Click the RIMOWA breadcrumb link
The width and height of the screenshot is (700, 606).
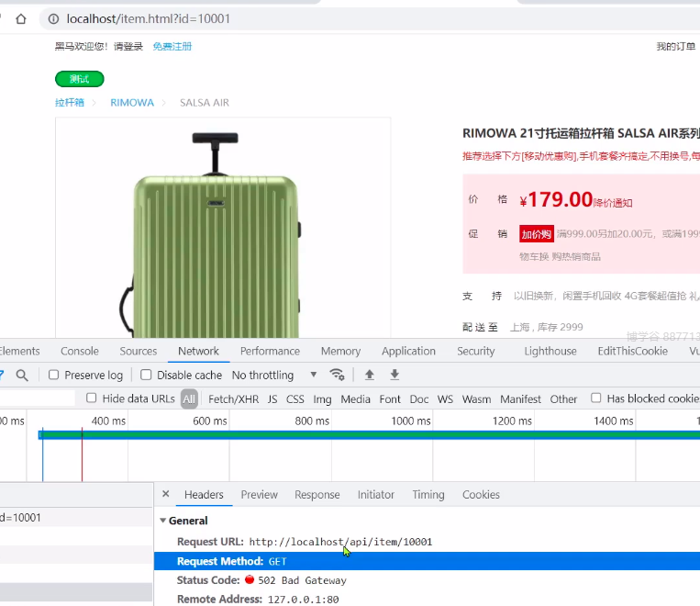point(132,102)
